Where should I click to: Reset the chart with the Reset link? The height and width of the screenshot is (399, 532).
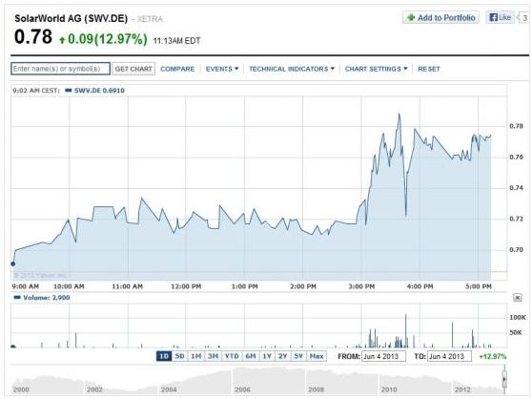(429, 69)
